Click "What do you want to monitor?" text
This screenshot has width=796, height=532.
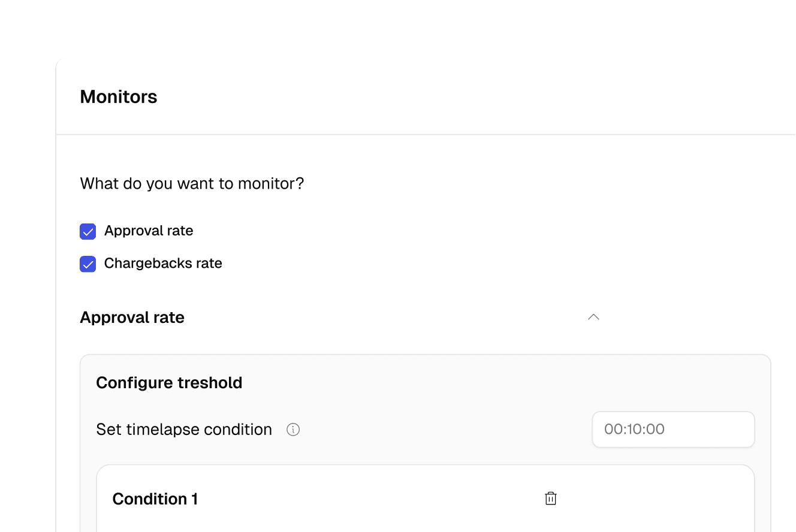pos(192,183)
